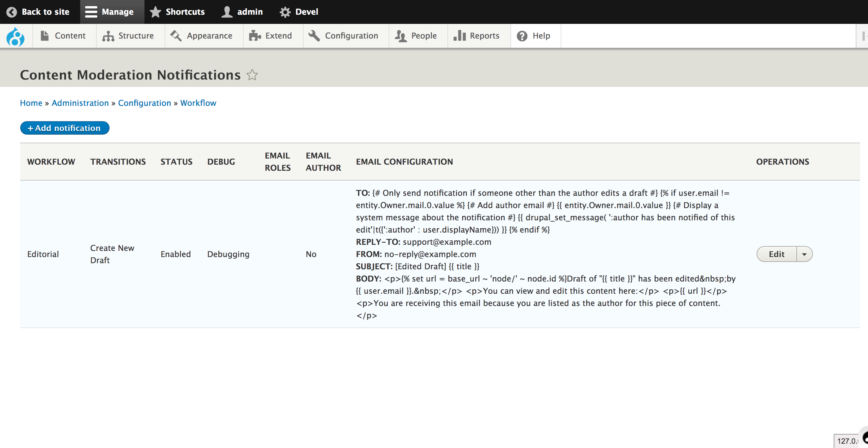Follow the Home breadcrumb link
868x448 pixels.
tap(31, 103)
